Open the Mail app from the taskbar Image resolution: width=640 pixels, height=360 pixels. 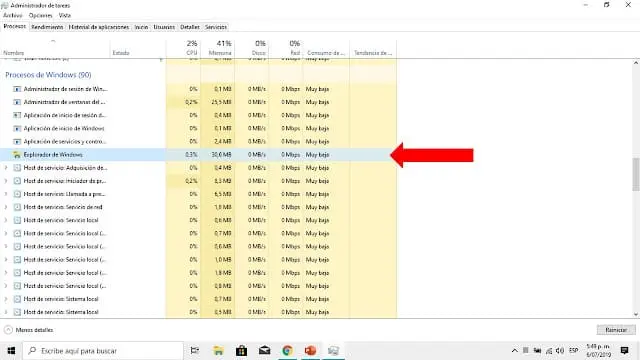[x=264, y=351]
